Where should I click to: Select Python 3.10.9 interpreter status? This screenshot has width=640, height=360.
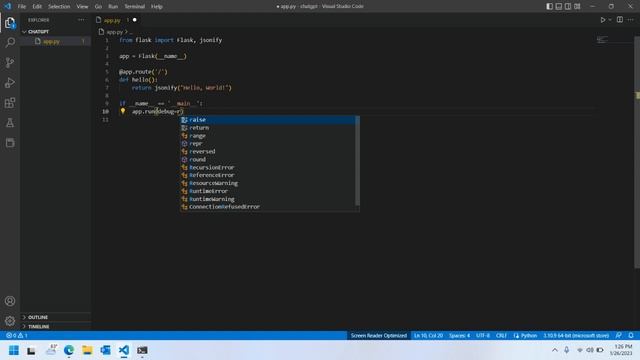(x=576, y=336)
